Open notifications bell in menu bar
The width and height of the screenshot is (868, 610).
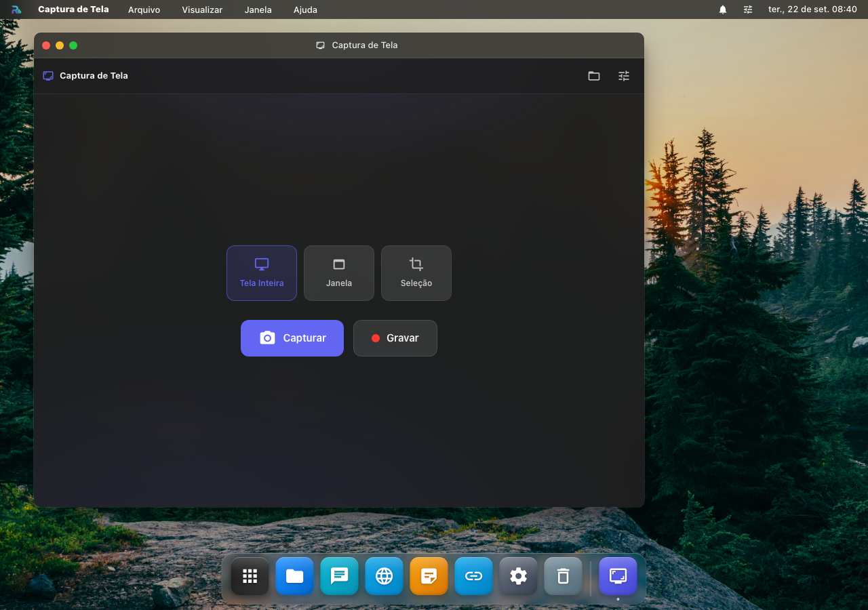pos(723,9)
